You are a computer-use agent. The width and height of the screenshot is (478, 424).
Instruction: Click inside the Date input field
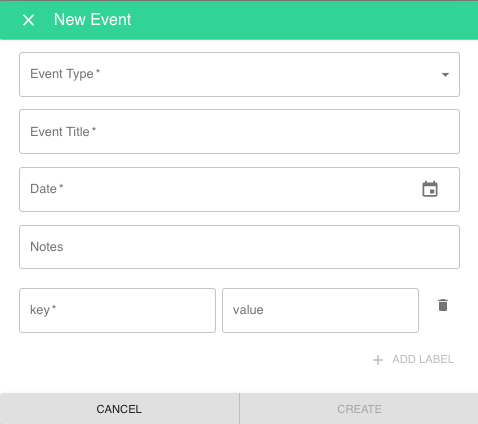239,189
